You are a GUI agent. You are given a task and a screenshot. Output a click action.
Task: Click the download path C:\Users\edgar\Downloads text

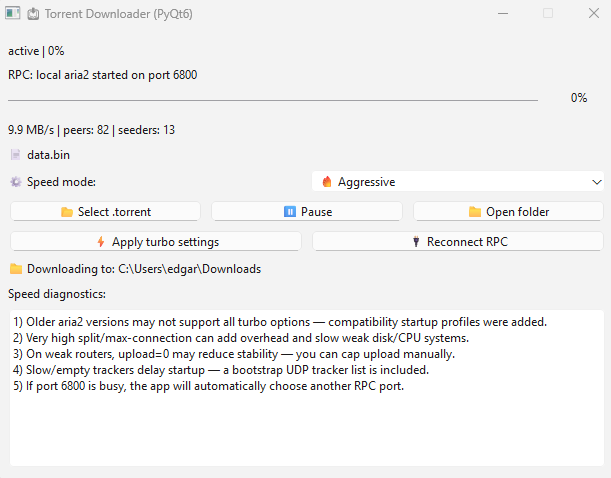(x=189, y=269)
